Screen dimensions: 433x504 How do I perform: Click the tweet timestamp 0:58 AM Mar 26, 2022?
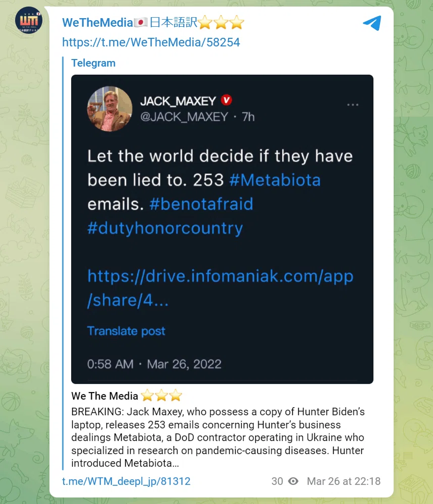pos(154,364)
